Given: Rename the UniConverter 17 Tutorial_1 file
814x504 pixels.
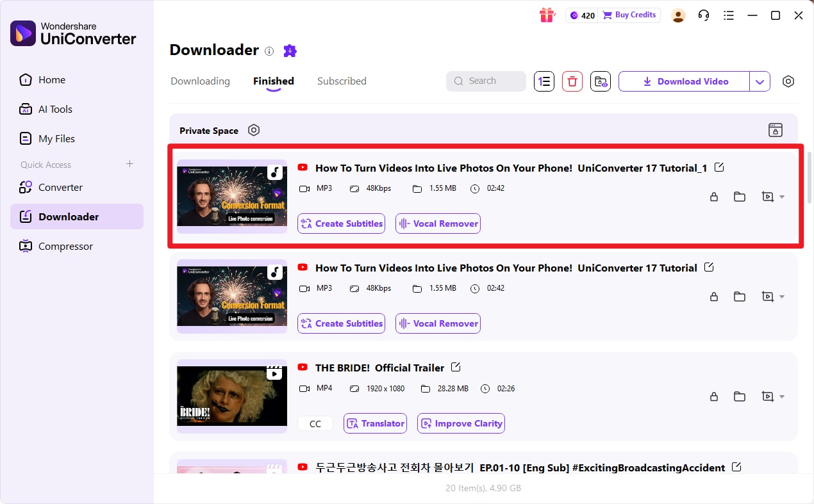Looking at the screenshot, I should coord(718,167).
